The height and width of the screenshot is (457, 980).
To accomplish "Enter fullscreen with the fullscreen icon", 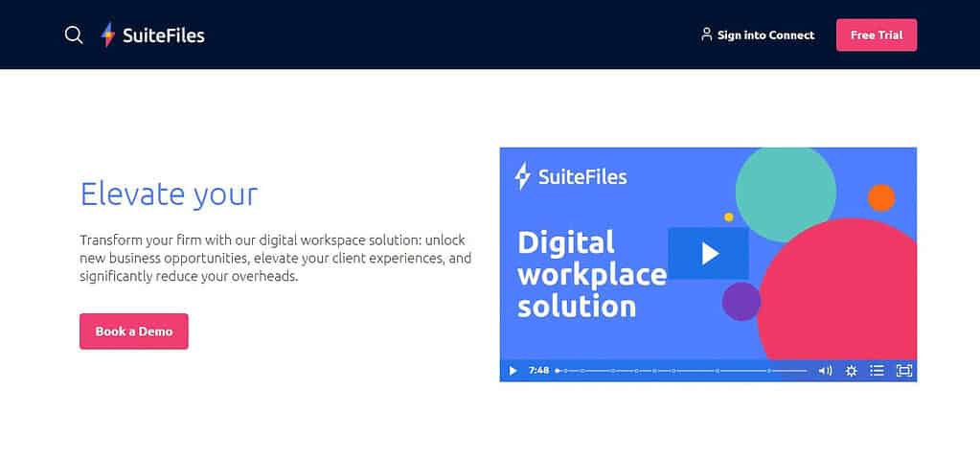I will tap(903, 371).
